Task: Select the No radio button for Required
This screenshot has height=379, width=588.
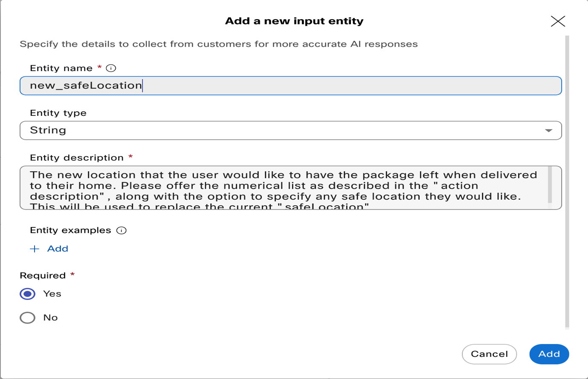Action: [28, 318]
